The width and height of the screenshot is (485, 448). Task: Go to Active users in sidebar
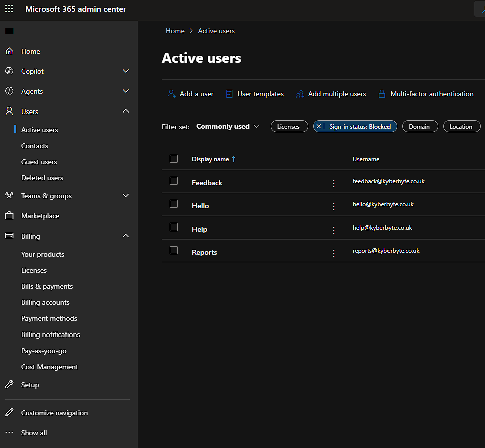point(39,130)
